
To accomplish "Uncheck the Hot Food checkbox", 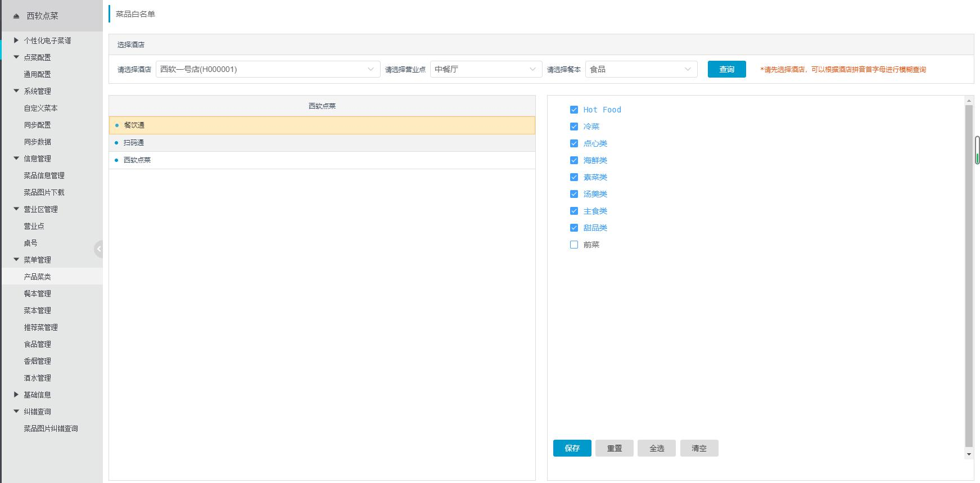I will click(574, 110).
